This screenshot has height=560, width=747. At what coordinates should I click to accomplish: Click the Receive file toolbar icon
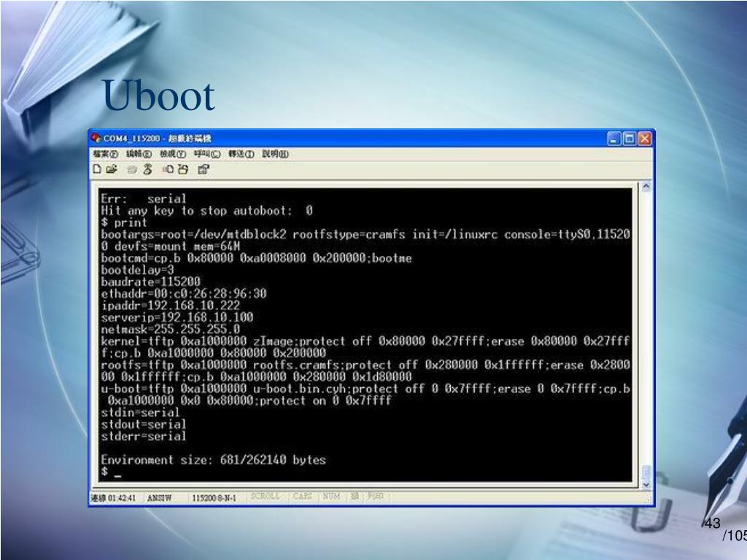coord(183,169)
